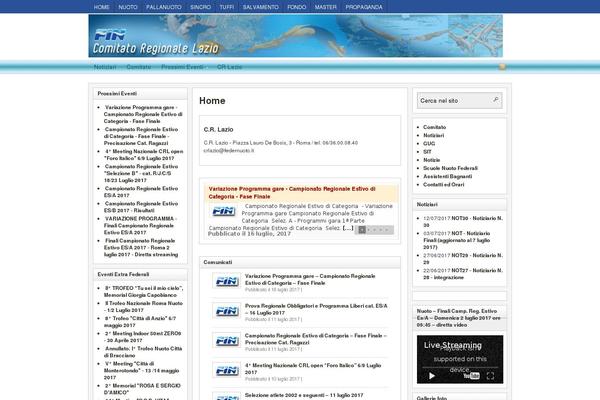Image resolution: width=600 pixels, height=400 pixels.
Task: Open the SALVAMENTO menu item
Action: [x=261, y=7]
